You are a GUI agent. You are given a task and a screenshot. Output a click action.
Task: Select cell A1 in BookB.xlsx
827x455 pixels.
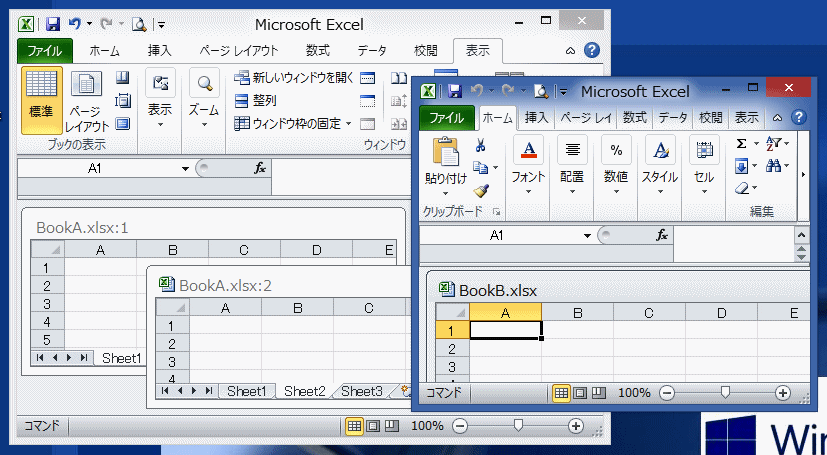pyautogui.click(x=505, y=331)
